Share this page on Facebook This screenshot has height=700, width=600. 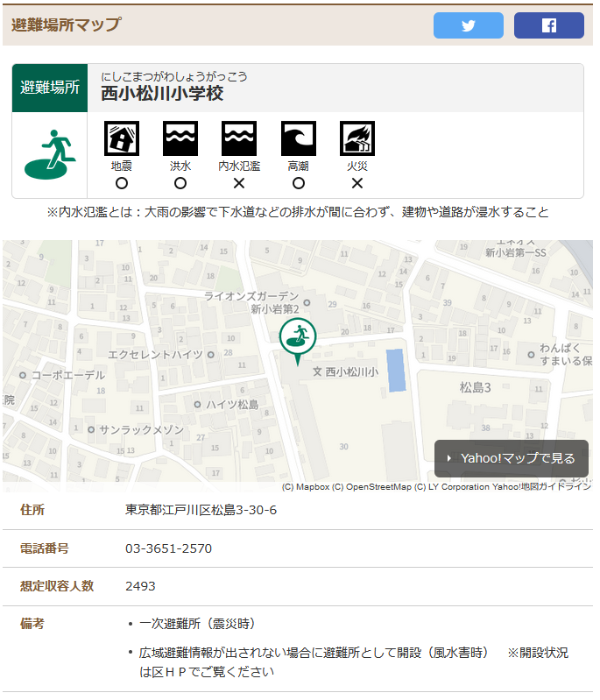[548, 25]
